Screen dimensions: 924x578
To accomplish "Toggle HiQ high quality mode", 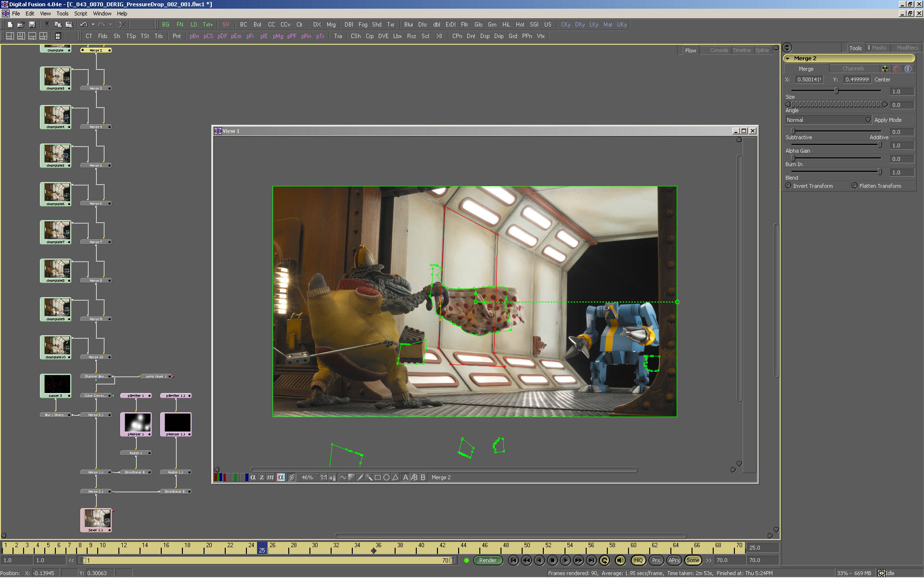I will coord(638,560).
